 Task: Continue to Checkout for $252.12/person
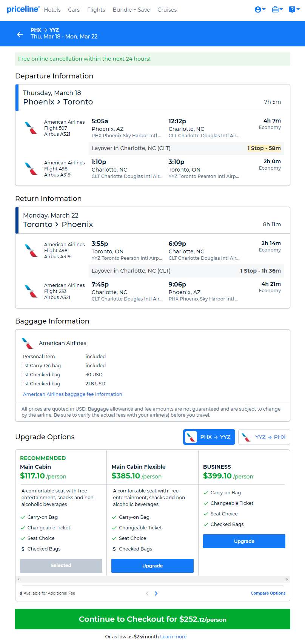[152, 619]
